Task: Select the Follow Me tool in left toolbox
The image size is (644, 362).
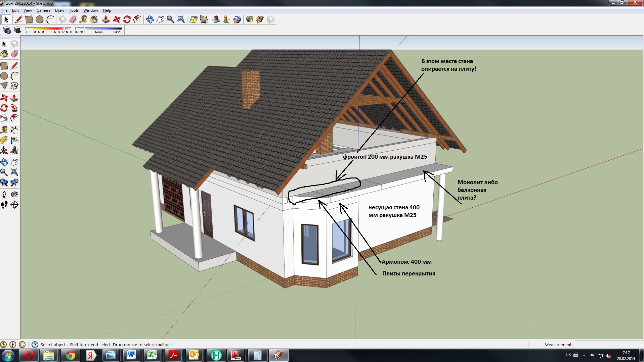Action: pyautogui.click(x=14, y=108)
